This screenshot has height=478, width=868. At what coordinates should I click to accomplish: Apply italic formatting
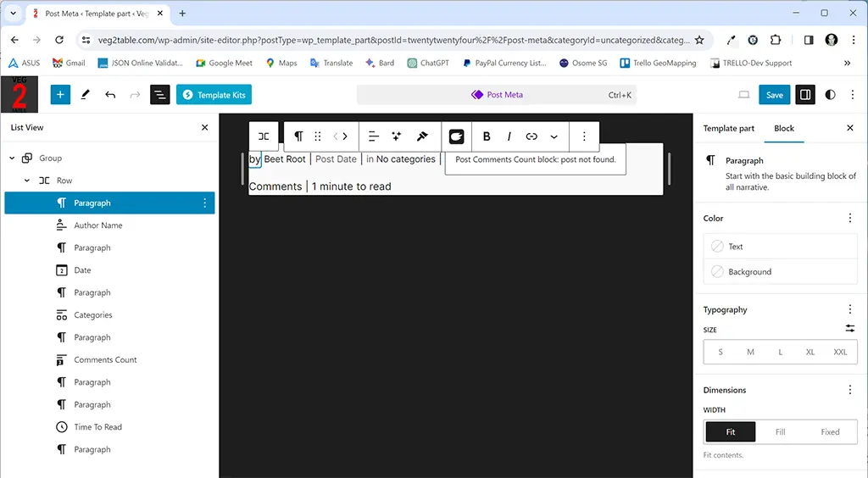tap(509, 136)
